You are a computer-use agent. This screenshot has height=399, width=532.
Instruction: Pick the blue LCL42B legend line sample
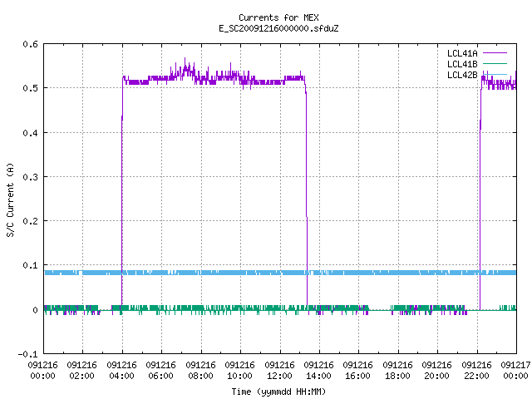tap(495, 74)
